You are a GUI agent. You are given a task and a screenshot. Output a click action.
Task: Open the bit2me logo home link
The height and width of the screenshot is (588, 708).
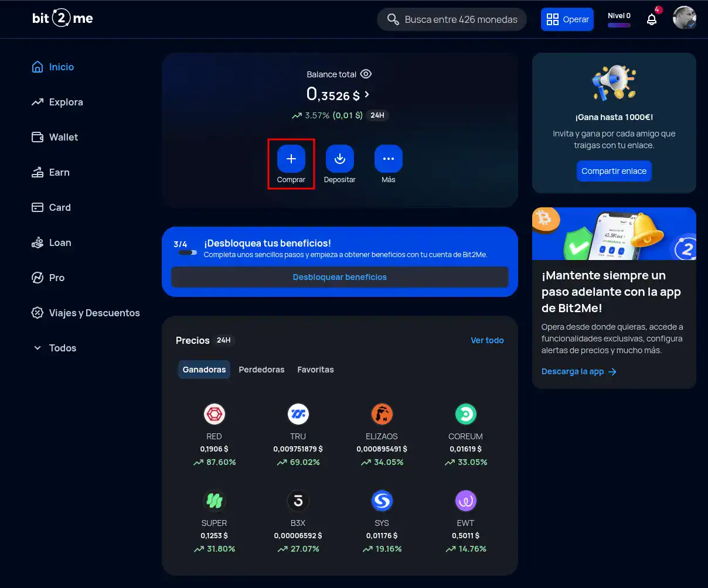coord(63,18)
